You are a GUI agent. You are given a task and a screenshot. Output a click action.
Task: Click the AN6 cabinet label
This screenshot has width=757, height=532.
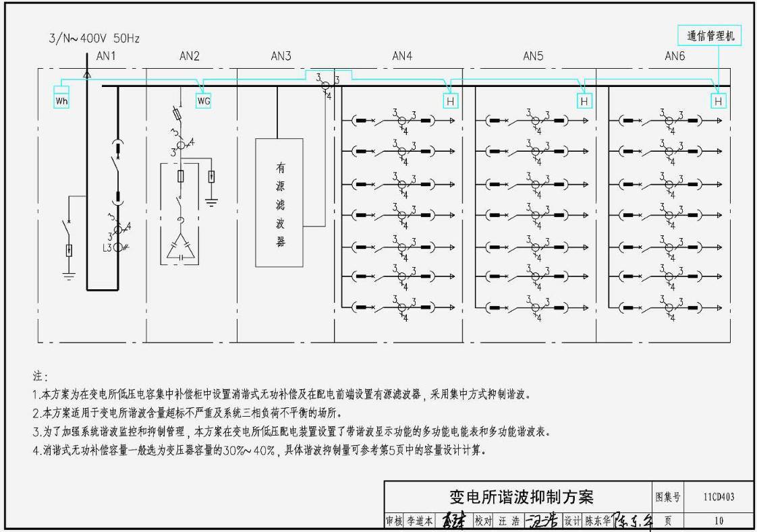pos(675,57)
